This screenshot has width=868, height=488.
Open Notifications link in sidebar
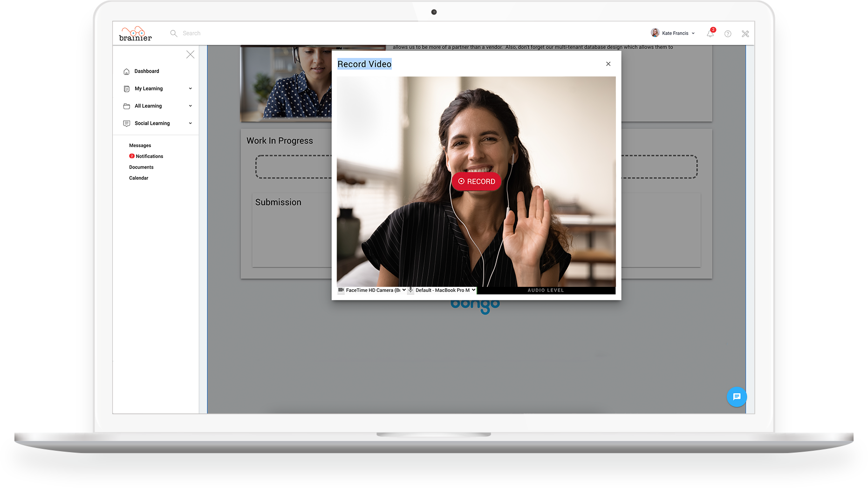tap(150, 156)
